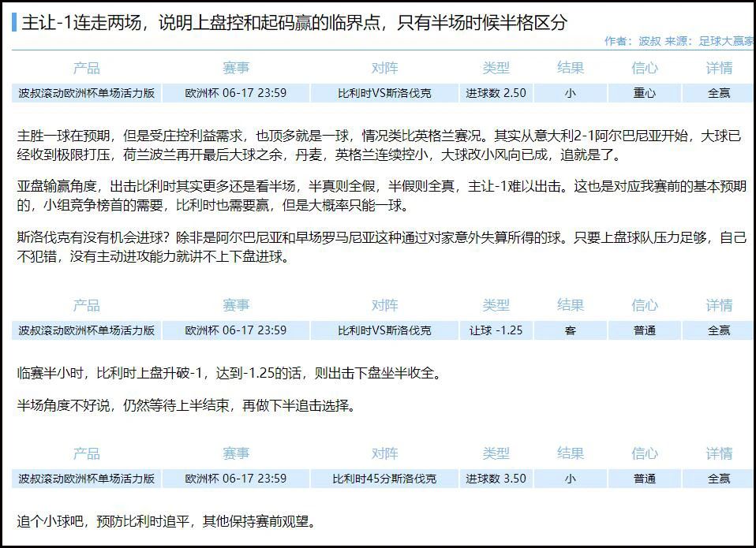
Task: Click the 类型 header above the 进球数 3.50 cell
Action: coord(496,453)
